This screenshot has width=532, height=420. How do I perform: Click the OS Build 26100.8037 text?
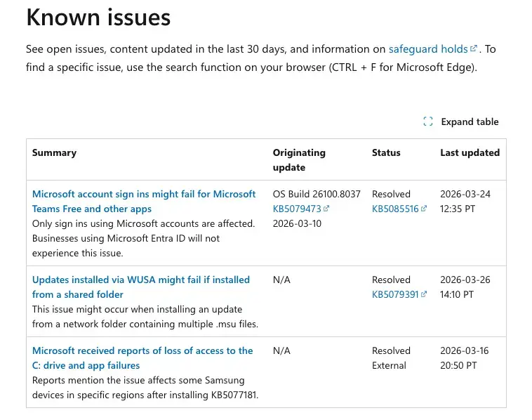(317, 194)
